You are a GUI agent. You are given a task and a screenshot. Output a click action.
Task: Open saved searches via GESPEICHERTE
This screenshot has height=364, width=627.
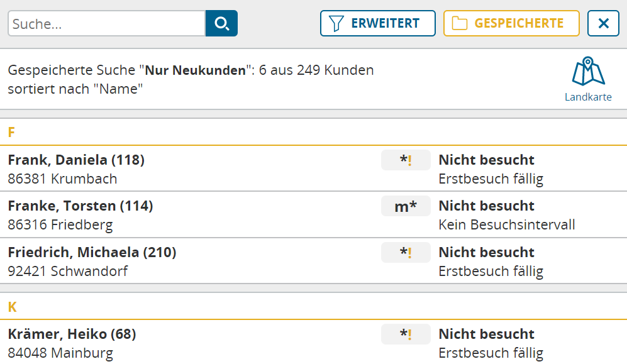click(511, 23)
